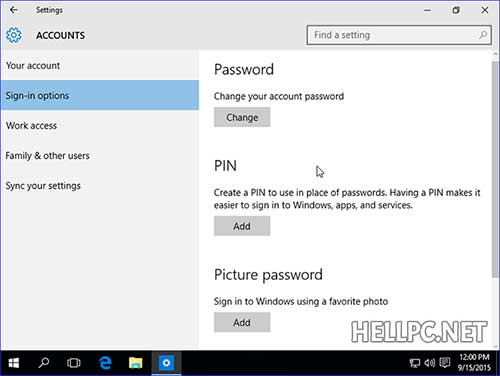The width and height of the screenshot is (500, 376).
Task: Click the search magnifier in Find a setting
Action: point(483,35)
